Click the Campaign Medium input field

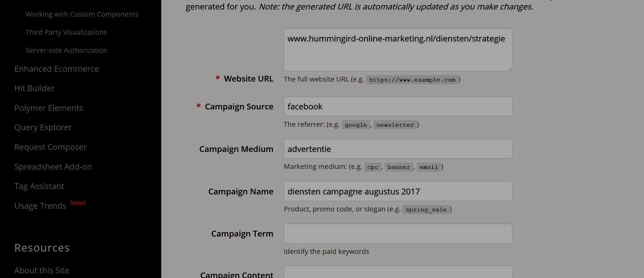click(397, 149)
